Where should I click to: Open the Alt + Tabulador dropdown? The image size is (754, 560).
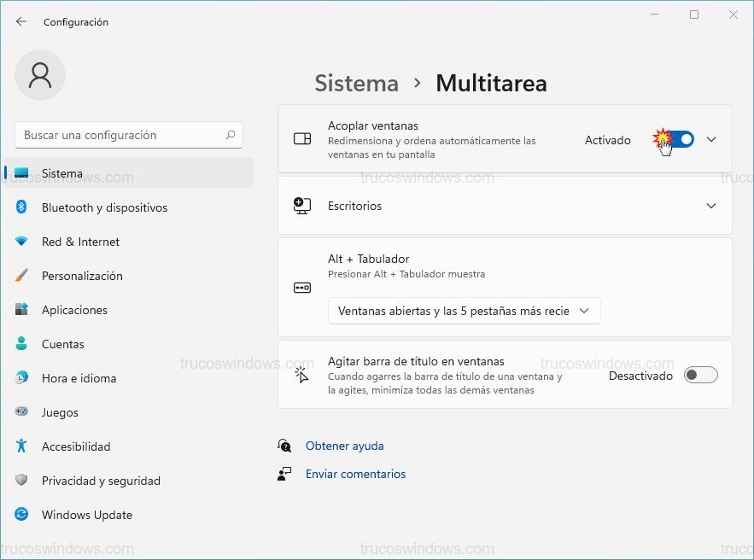pyautogui.click(x=464, y=311)
